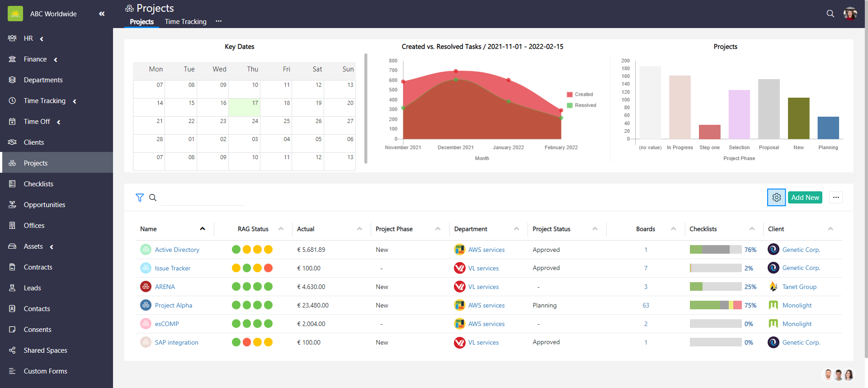Open the list's three-dot options menu

835,198
